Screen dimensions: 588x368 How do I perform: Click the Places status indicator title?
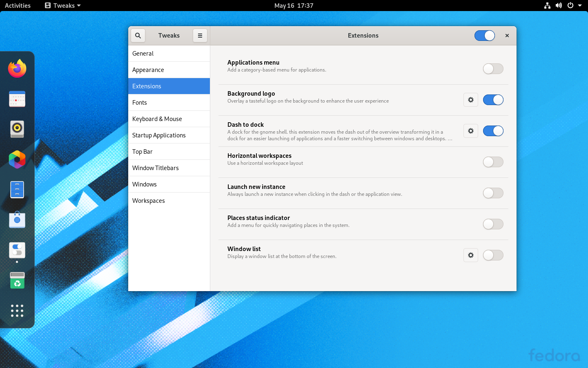tap(258, 218)
